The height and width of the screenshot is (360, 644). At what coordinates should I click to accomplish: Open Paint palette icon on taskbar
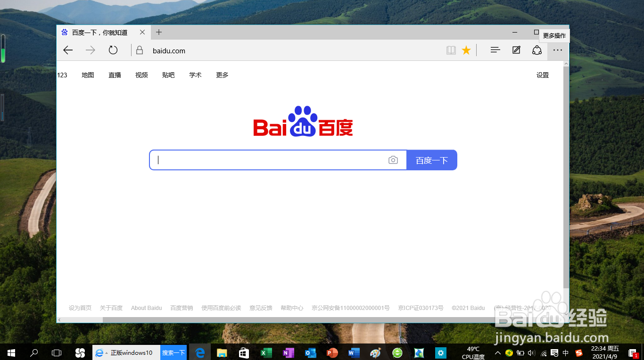point(375,352)
